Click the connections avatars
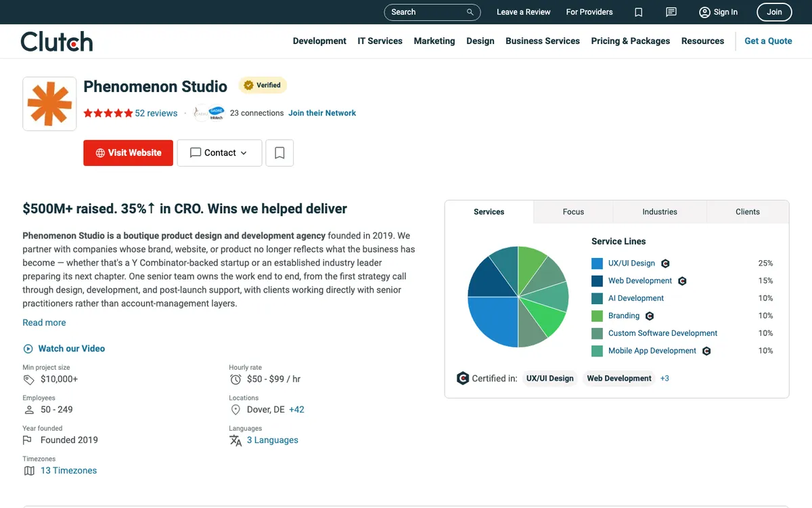Image resolution: width=812 pixels, height=508 pixels. point(209,113)
